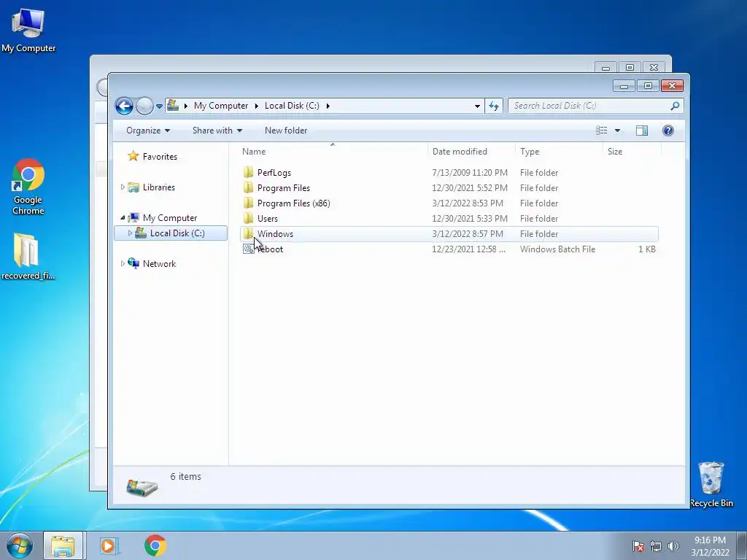Select the Program Files folder icon

[x=248, y=187]
